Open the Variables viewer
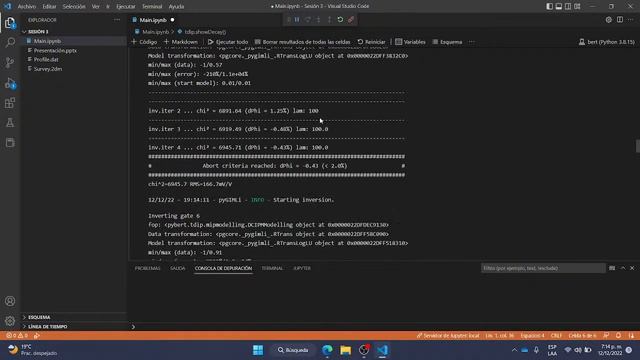This screenshot has height=360, width=640. click(410, 42)
